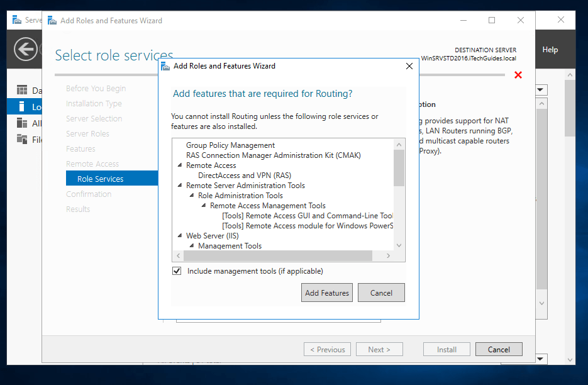Open File services sidebar icon
The width and height of the screenshot is (588, 385).
tap(22, 140)
